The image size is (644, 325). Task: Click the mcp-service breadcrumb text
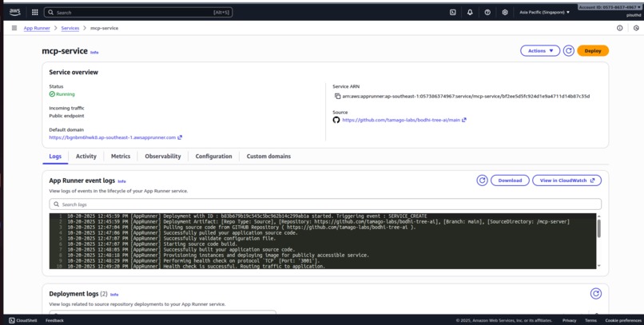click(x=105, y=28)
